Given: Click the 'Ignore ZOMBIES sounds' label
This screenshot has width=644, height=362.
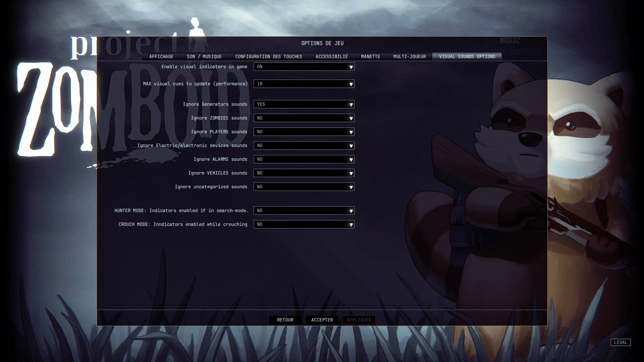Looking at the screenshot, I should [x=219, y=118].
